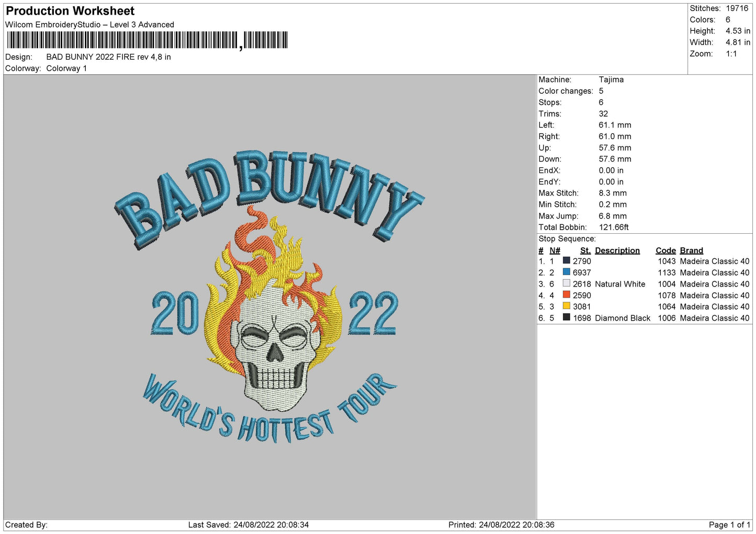This screenshot has width=756, height=534.
Task: Click stitch count '6937' in row 2
Action: tap(582, 272)
